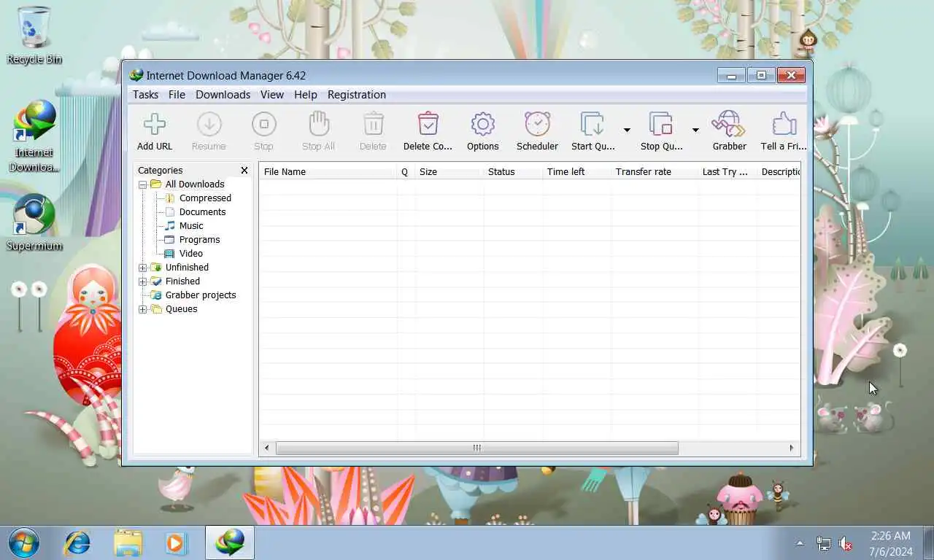Click the Tell a Friend thumbs-up icon
The height and width of the screenshot is (560, 934).
click(784, 125)
